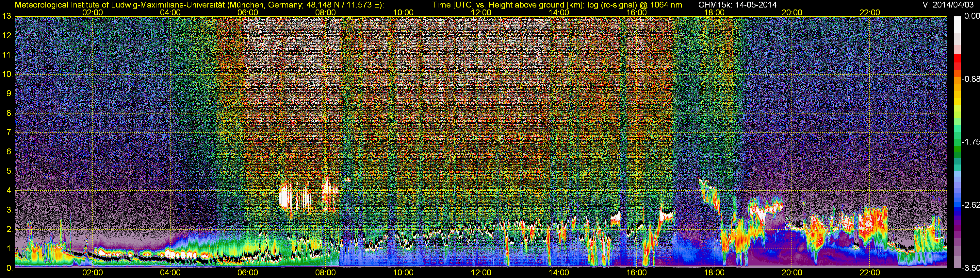Click the height axis label '5.'
This screenshot has height=278, width=980.
(x=9, y=171)
